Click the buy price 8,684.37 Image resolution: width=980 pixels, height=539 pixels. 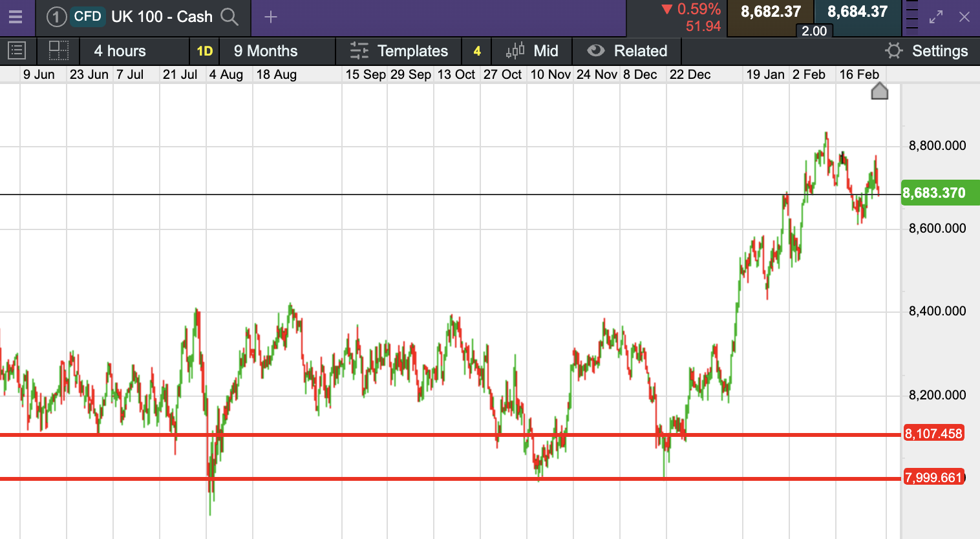coord(857,12)
